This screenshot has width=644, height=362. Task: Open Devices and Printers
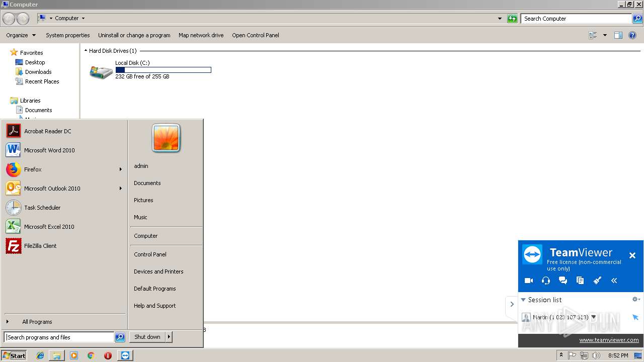[x=158, y=271]
